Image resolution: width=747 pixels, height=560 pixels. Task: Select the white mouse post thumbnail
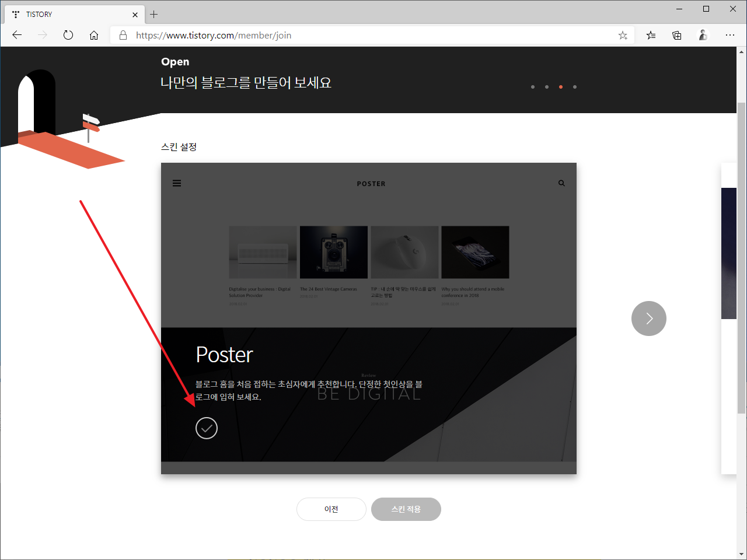coord(404,252)
